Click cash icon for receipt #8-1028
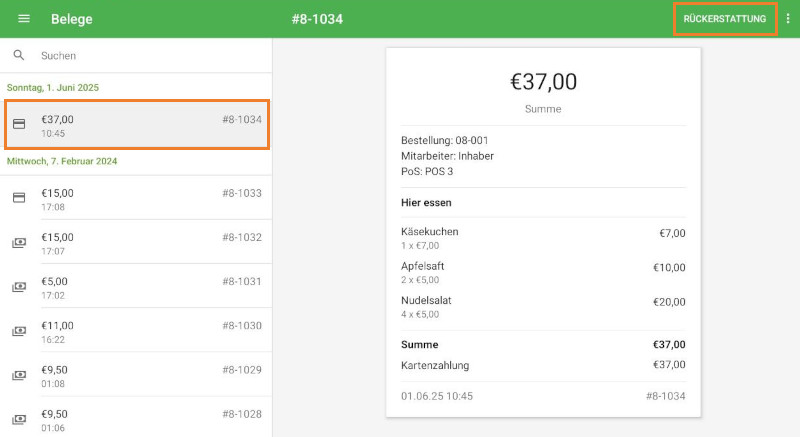800x437 pixels. coord(19,420)
